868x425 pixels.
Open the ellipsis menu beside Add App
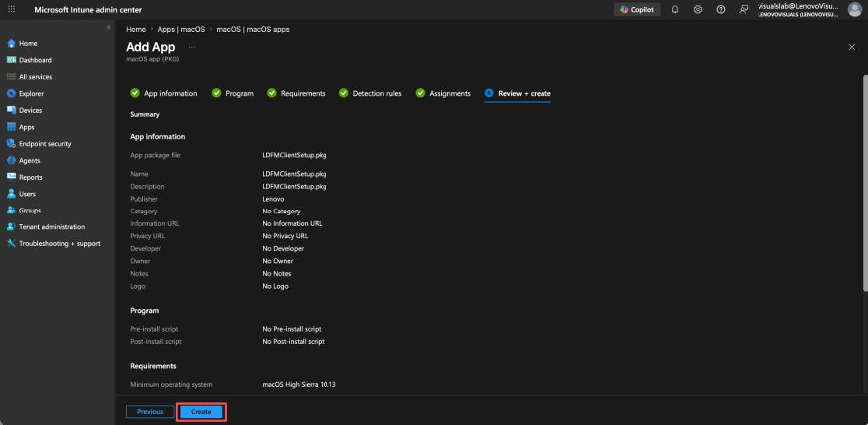tap(192, 47)
